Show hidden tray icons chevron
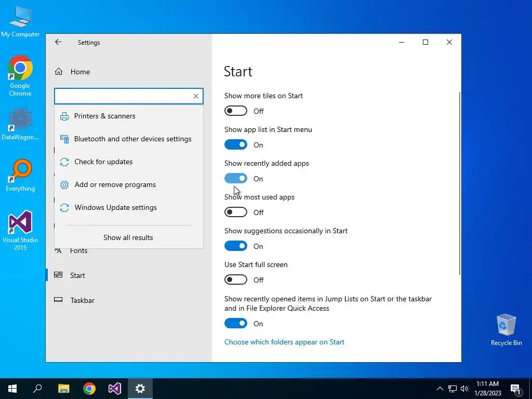 click(440, 389)
